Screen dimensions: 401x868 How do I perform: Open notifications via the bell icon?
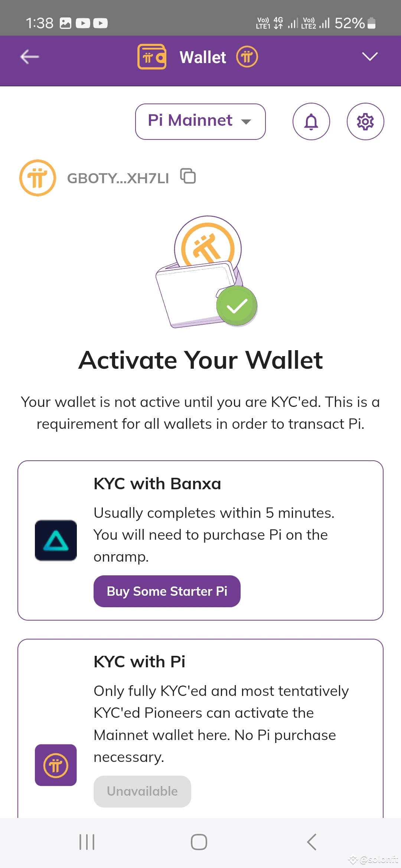311,121
